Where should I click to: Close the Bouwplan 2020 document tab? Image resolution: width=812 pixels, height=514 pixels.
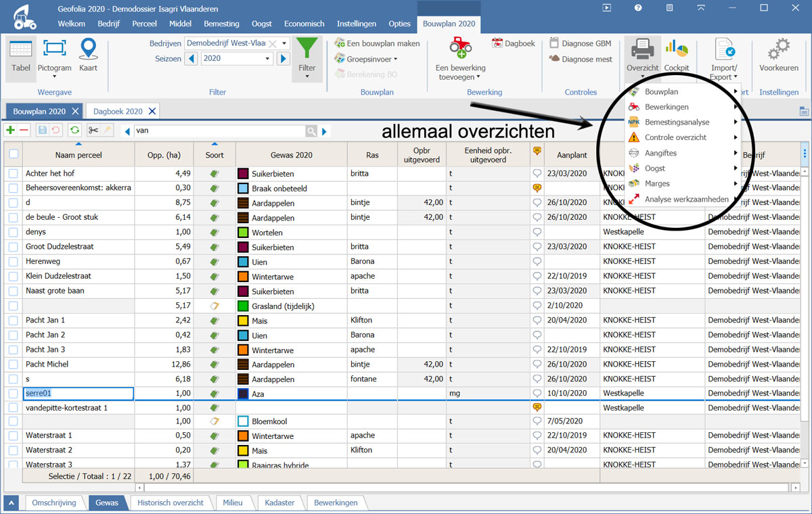pyautogui.click(x=75, y=111)
